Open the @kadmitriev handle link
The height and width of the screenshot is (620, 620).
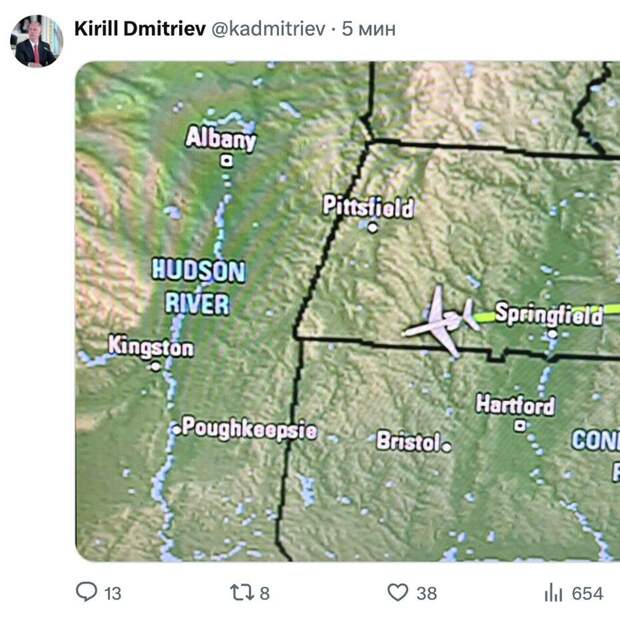click(268, 29)
